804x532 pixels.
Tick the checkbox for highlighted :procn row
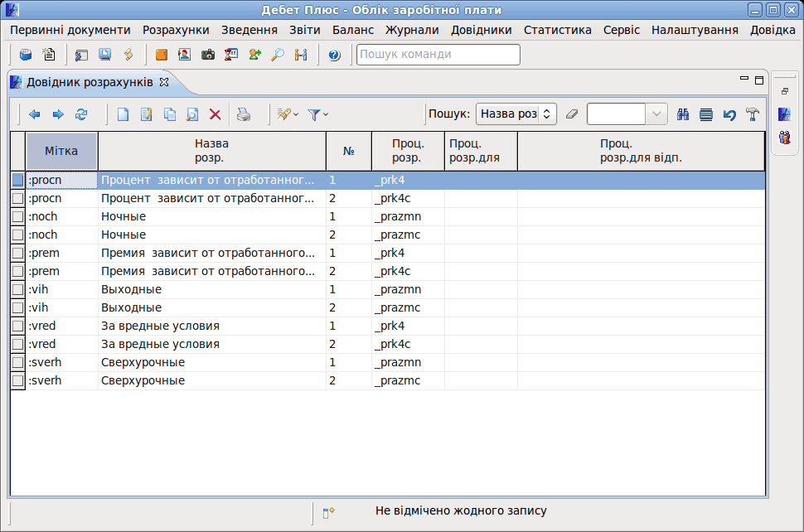click(x=18, y=180)
